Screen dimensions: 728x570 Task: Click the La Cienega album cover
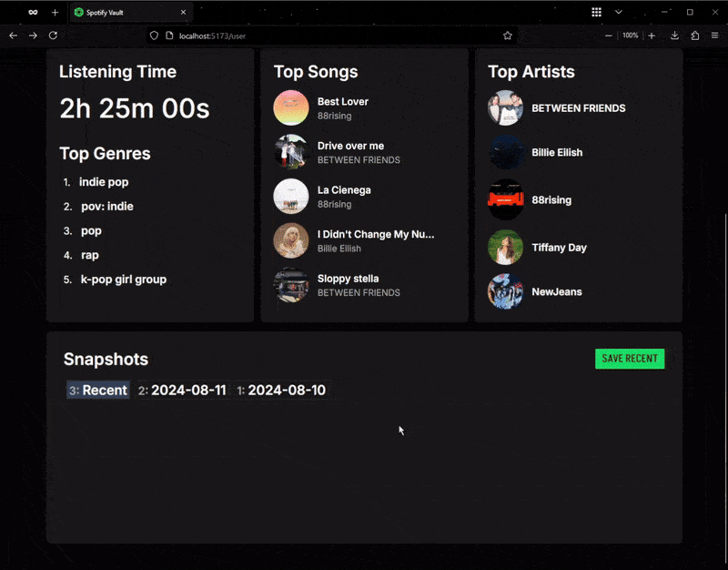[291, 197]
